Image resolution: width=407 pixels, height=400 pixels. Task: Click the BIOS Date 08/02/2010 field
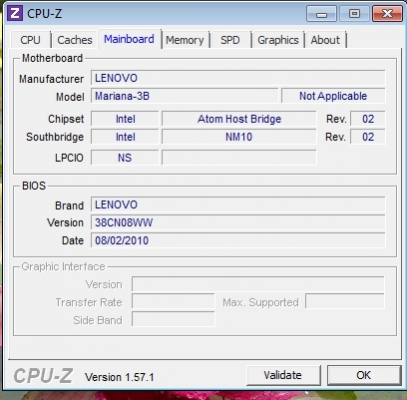click(238, 241)
